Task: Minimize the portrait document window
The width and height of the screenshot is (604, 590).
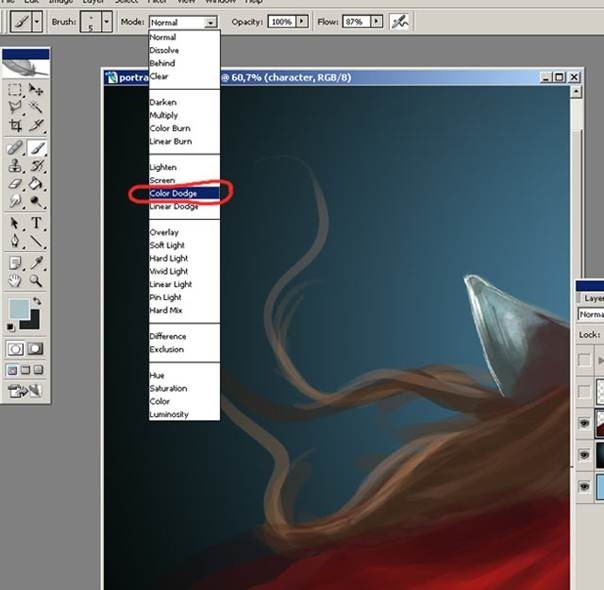Action: point(546,77)
